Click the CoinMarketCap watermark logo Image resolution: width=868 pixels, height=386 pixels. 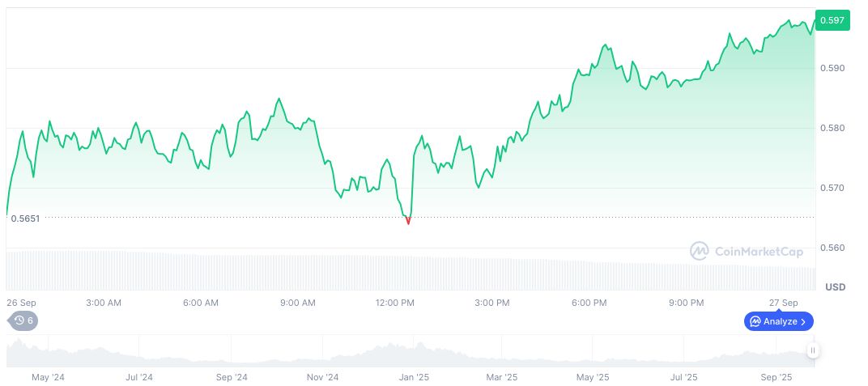point(700,251)
